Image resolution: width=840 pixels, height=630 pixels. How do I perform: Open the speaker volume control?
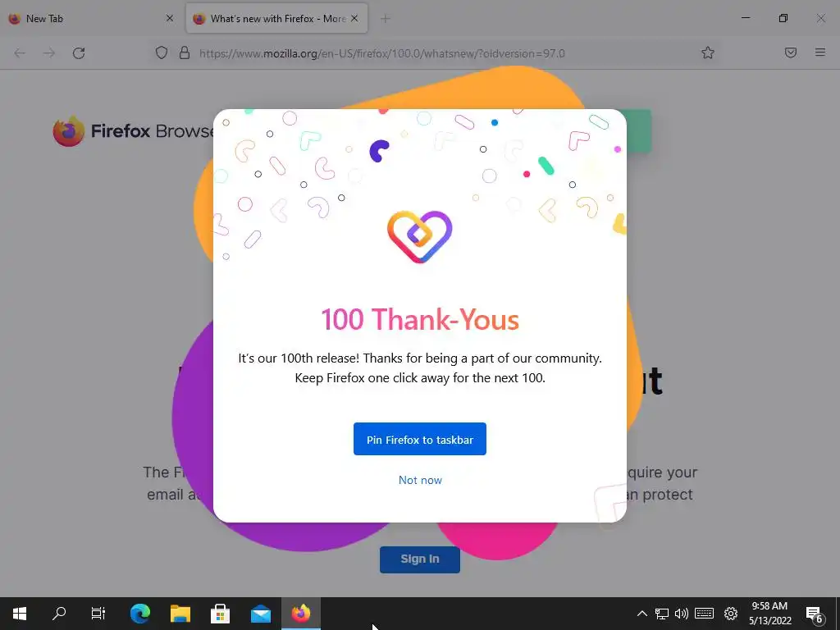point(682,614)
